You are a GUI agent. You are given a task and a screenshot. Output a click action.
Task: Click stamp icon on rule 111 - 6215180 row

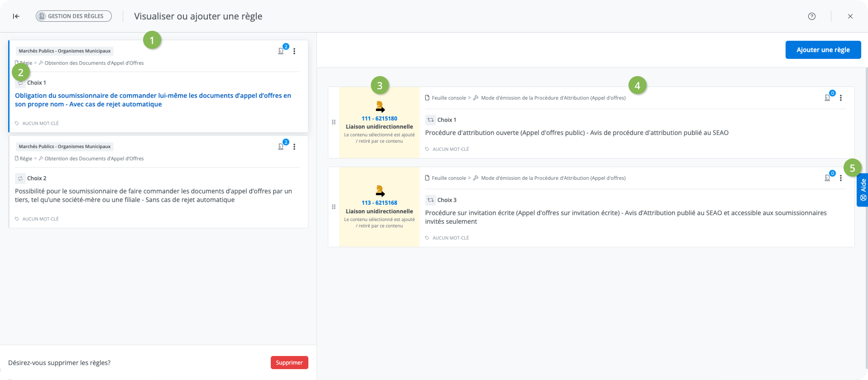[x=827, y=98]
